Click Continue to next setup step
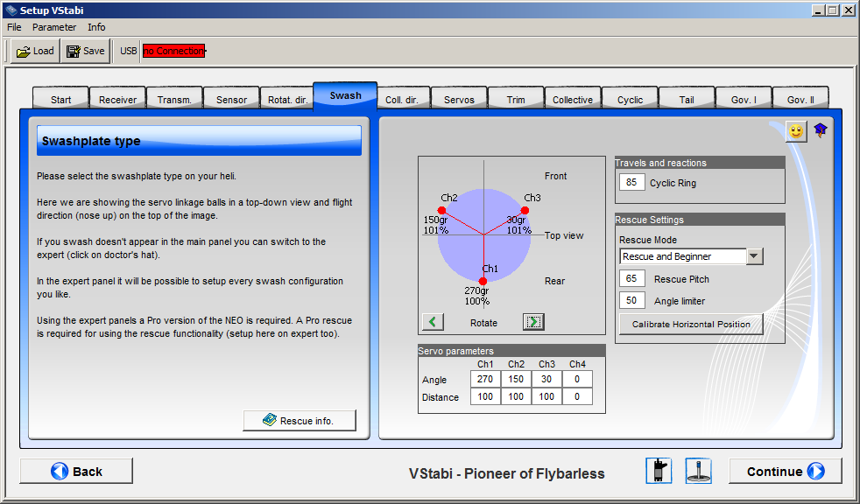The image size is (860, 504). pos(786,471)
